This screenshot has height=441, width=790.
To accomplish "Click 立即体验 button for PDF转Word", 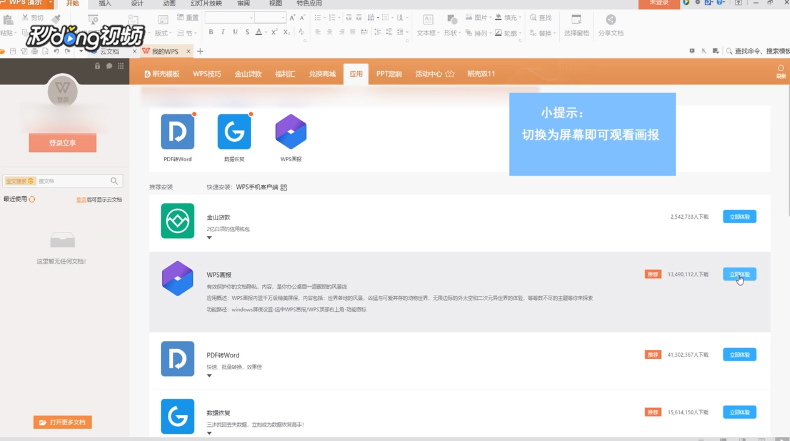I will pyautogui.click(x=739, y=355).
